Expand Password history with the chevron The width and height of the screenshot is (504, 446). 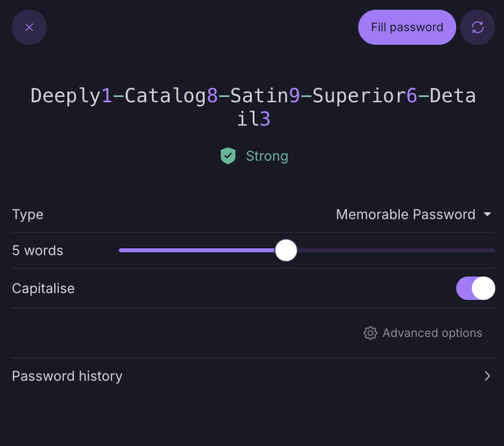tap(487, 376)
